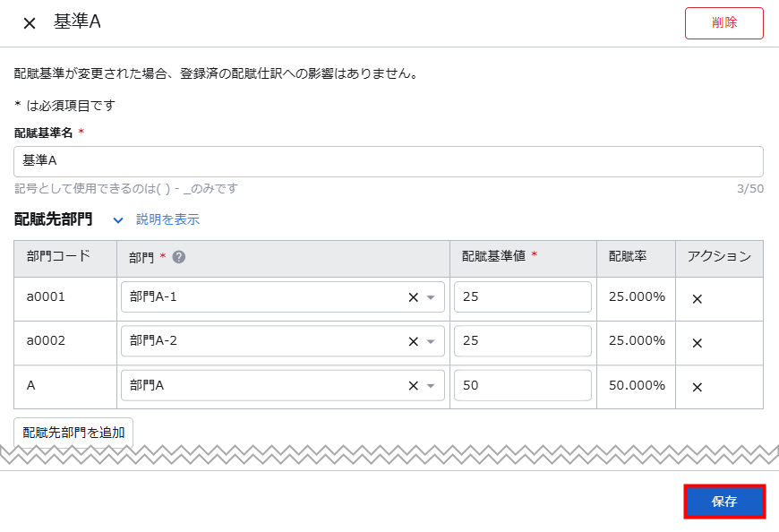Click 配賦基準値 field for row a0002
This screenshot has height=532, width=779.
click(x=522, y=341)
